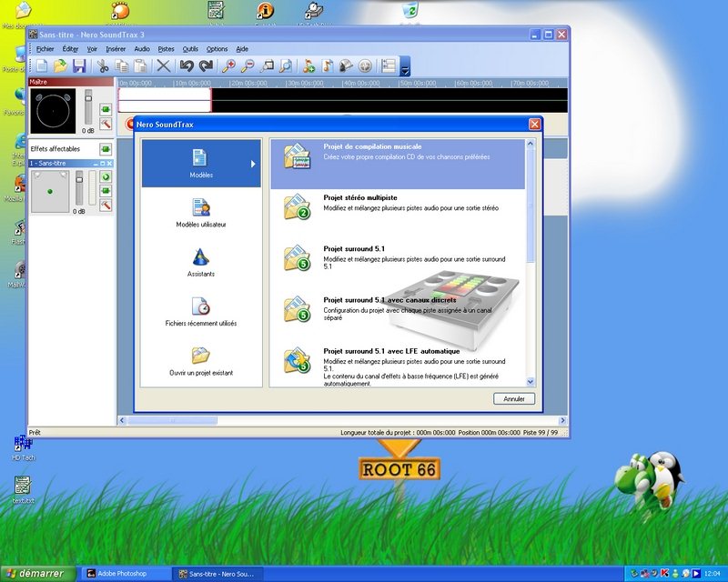Viewport: 728px width, 582px height.
Task: Click the démarrer Start button
Action: click(x=36, y=574)
